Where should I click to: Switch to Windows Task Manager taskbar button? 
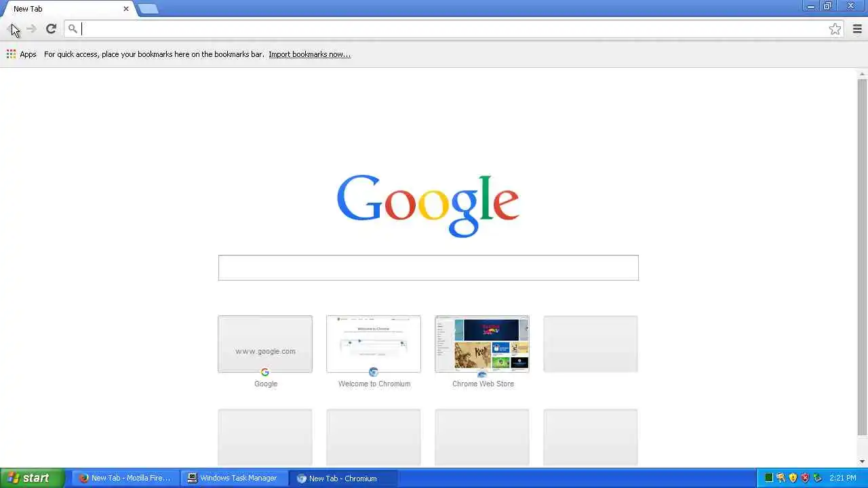pos(234,478)
